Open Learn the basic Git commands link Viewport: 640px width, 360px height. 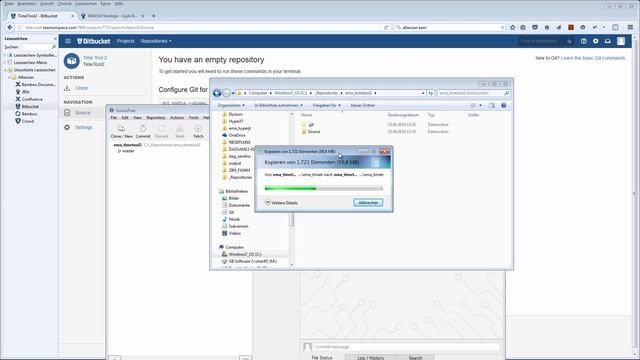593,58
